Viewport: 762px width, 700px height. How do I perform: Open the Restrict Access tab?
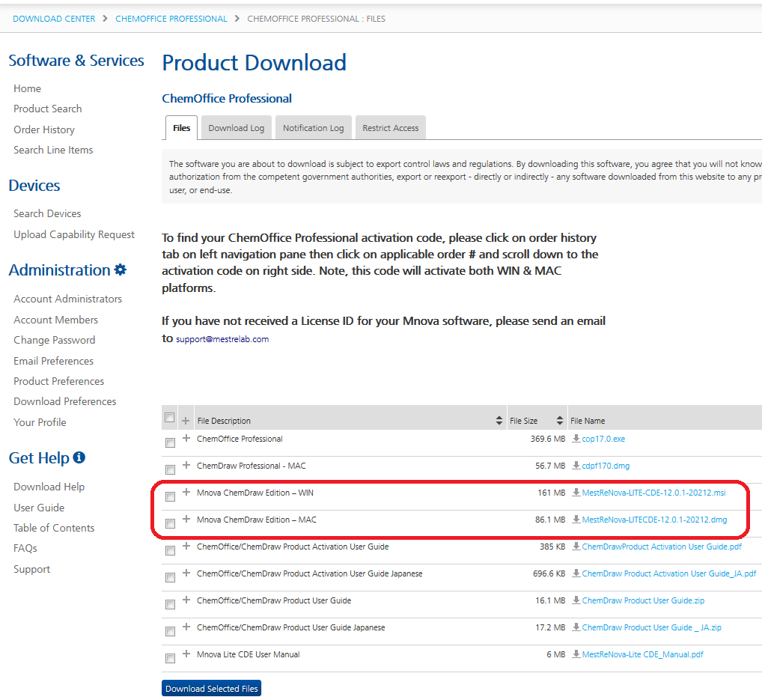pos(390,128)
